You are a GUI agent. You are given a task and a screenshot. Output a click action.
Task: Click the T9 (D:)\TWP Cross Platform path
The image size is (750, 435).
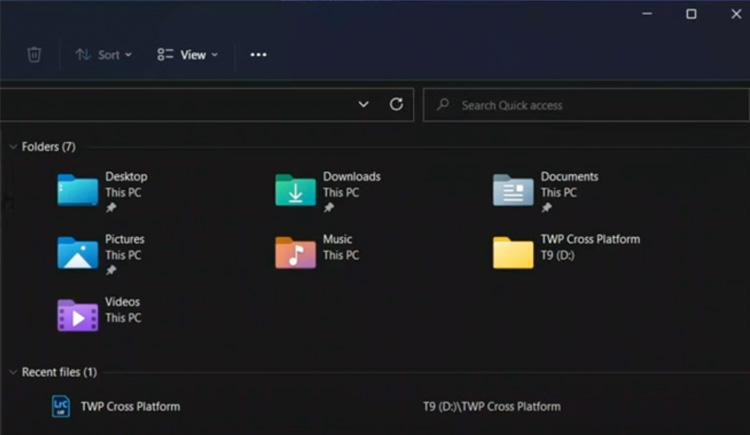[491, 407]
